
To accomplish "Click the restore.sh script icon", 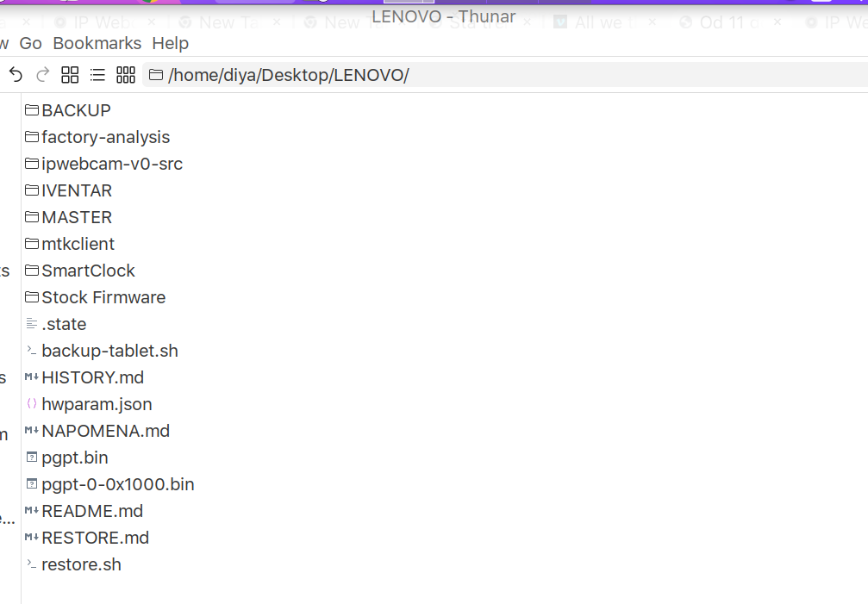I will click(x=32, y=564).
